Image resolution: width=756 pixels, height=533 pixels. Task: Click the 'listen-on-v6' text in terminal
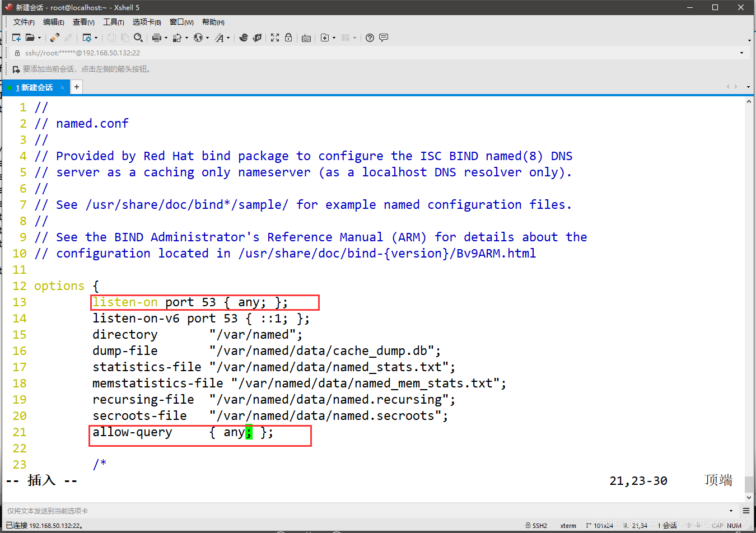click(x=136, y=319)
